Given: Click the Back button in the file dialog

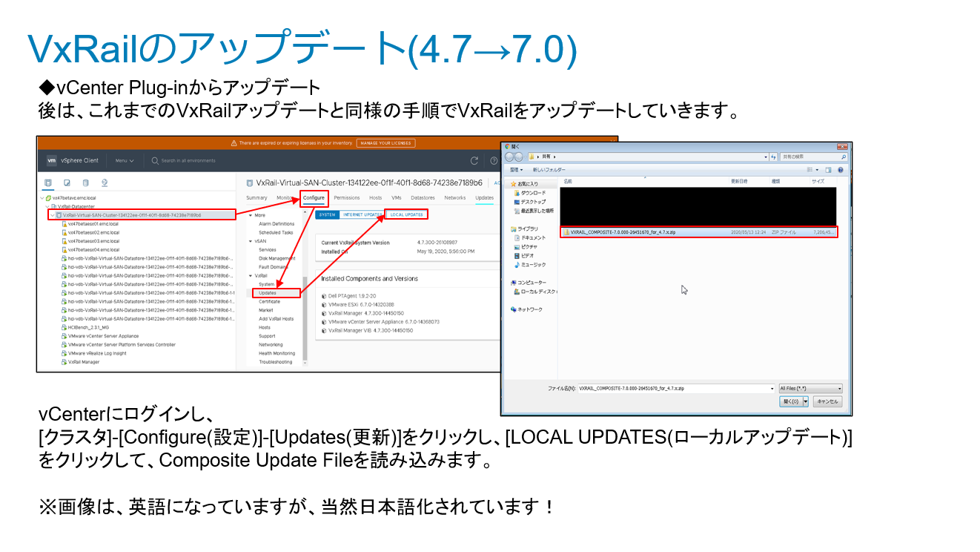Looking at the screenshot, I should coord(509,157).
